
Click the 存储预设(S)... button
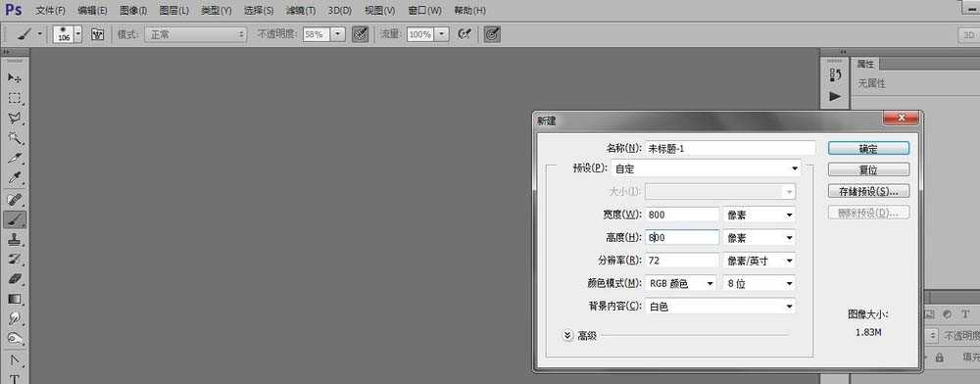(x=868, y=191)
